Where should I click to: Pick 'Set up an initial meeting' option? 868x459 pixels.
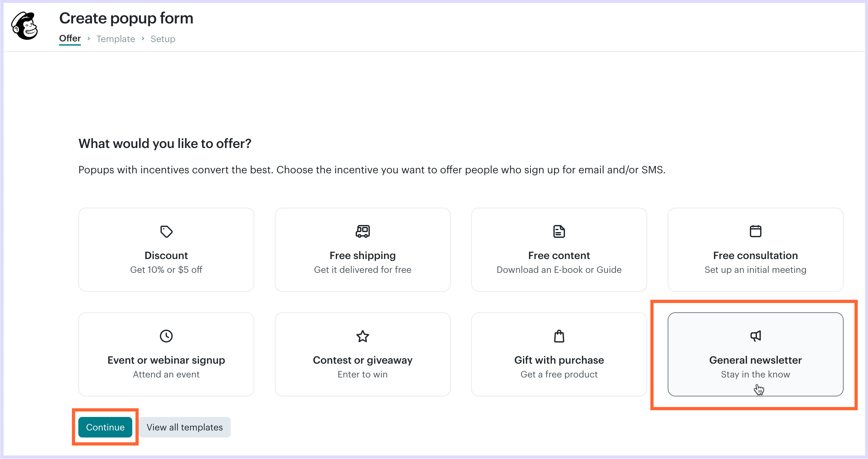click(755, 270)
